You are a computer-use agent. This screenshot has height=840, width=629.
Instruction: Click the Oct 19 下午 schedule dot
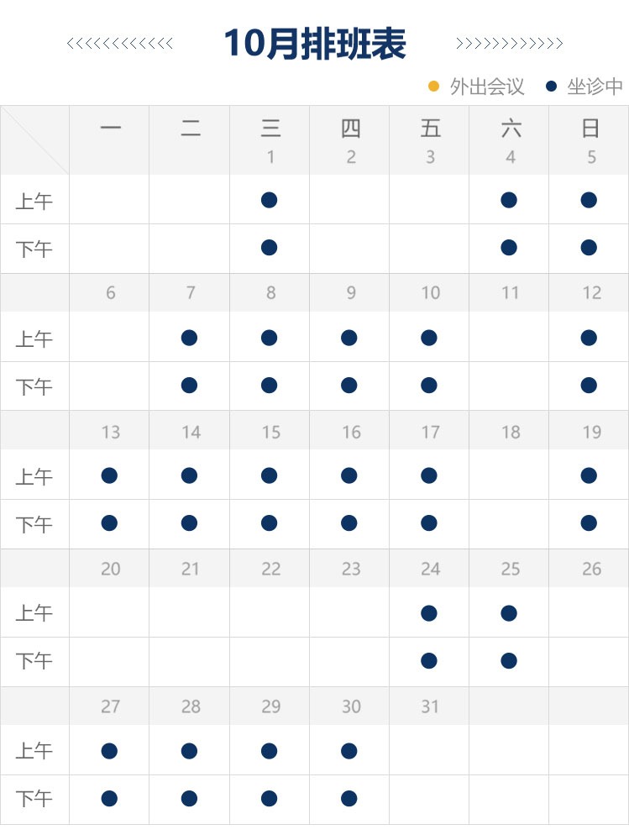coord(589,523)
